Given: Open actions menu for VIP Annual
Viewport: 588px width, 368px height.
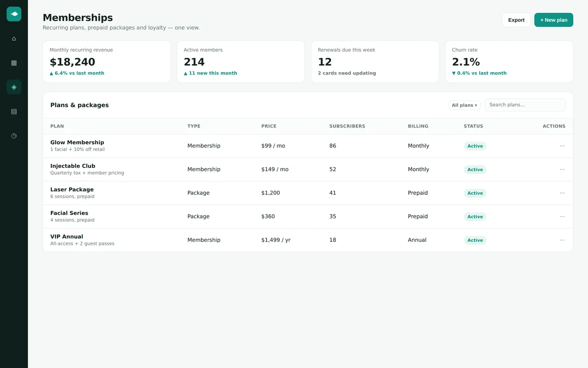Looking at the screenshot, I should [x=562, y=240].
